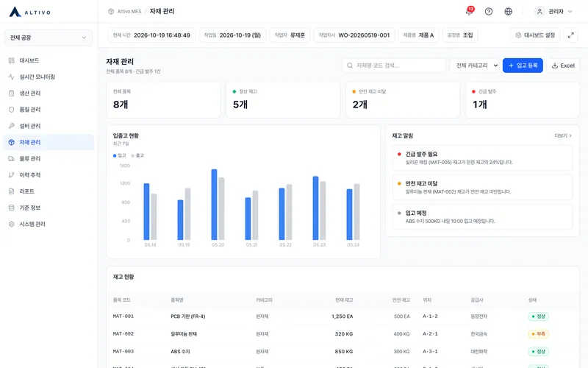Click the 동양전자 supplier cell

(x=479, y=316)
